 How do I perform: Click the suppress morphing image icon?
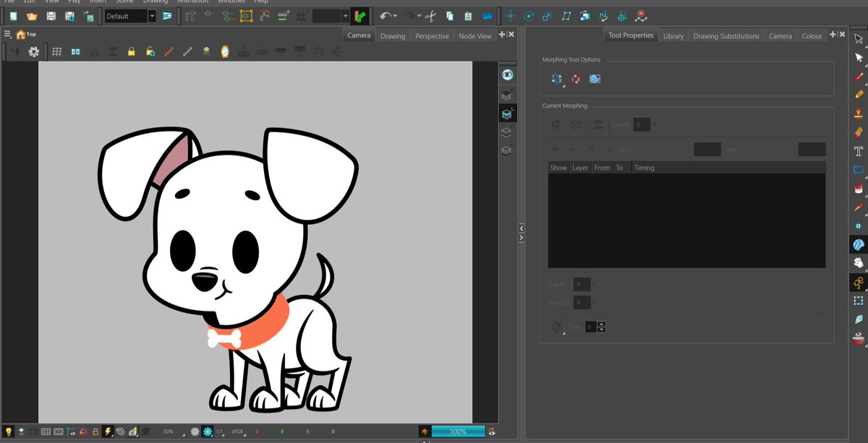point(595,79)
